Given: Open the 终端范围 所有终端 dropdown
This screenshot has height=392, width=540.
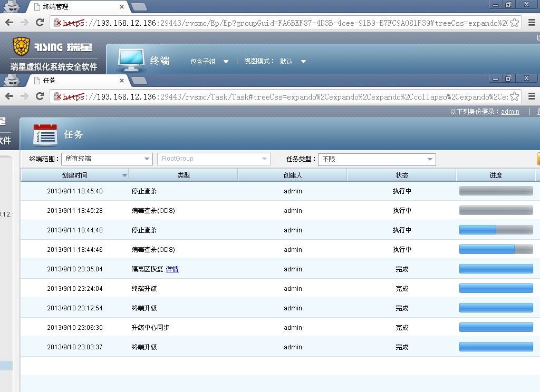Looking at the screenshot, I should pyautogui.click(x=107, y=159).
